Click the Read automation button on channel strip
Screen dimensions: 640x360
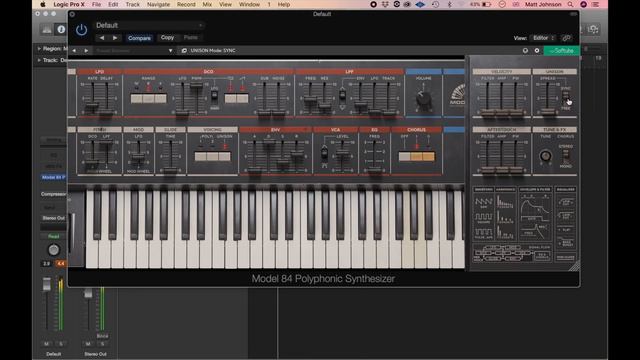click(53, 236)
